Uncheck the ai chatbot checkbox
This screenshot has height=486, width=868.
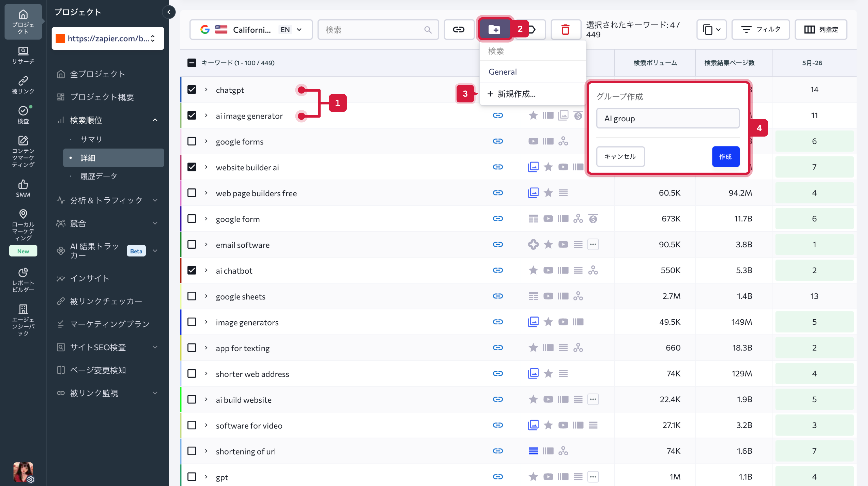(x=192, y=271)
